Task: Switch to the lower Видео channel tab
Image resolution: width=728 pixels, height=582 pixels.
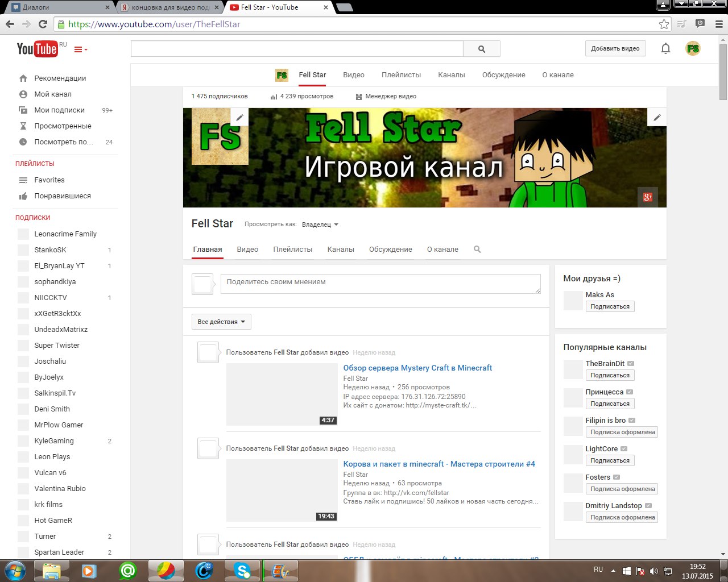Action: click(247, 250)
